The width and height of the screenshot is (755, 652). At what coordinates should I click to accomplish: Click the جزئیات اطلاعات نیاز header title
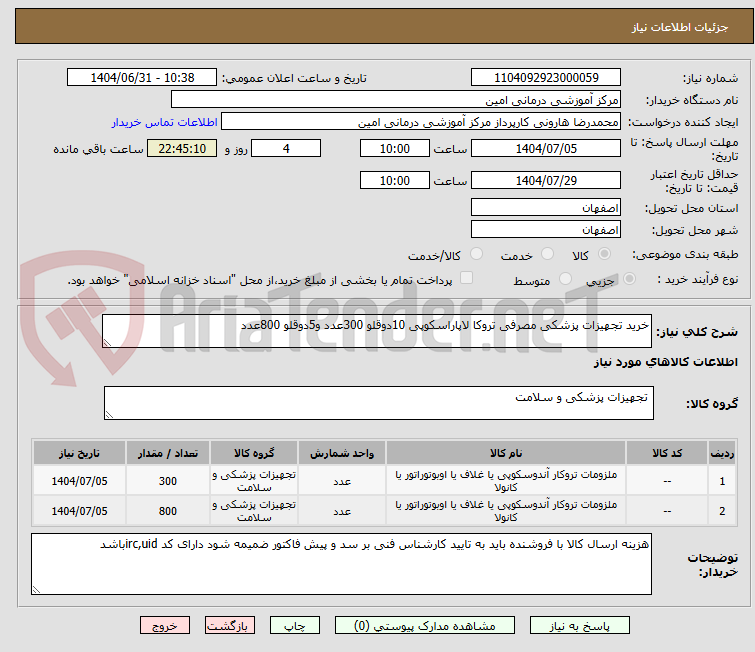pos(679,27)
